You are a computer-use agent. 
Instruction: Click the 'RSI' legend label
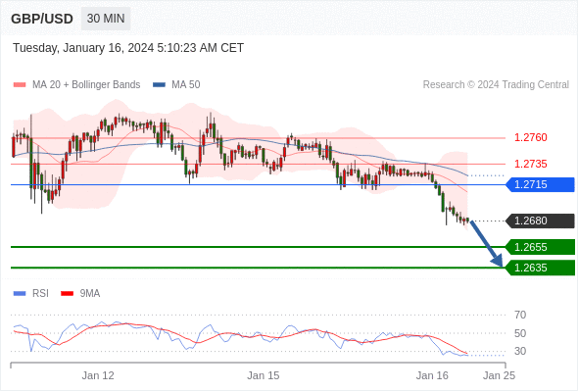(x=40, y=294)
